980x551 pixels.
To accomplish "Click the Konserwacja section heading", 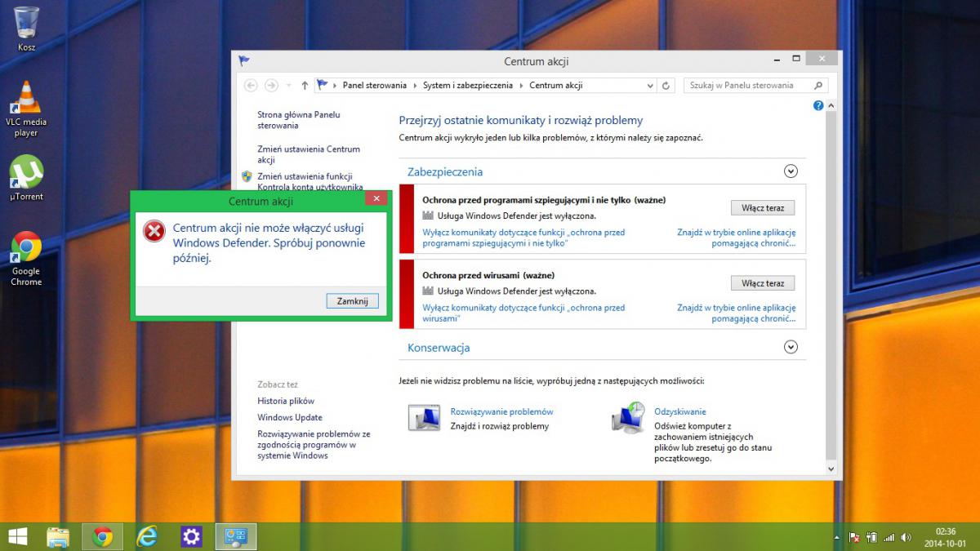I will [x=439, y=348].
